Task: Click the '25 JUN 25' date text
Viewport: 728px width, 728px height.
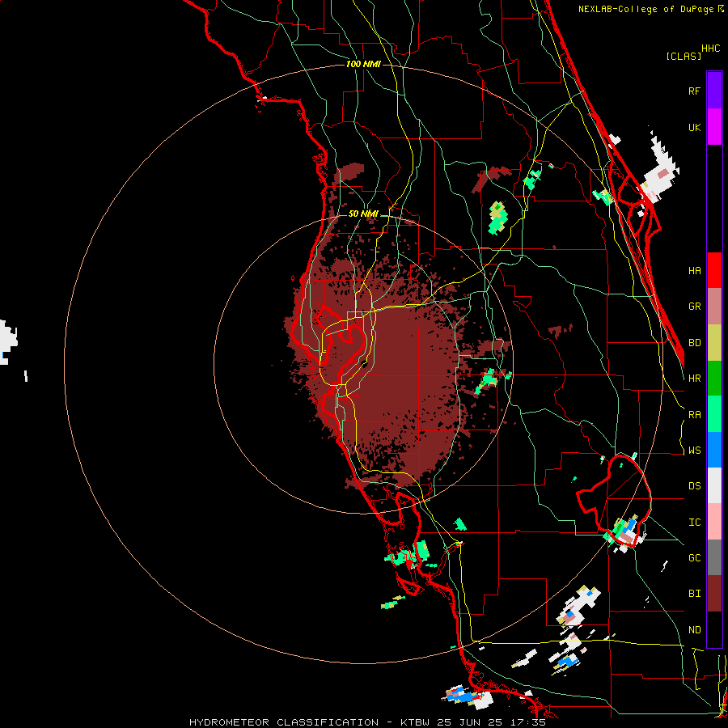Action: (469, 722)
